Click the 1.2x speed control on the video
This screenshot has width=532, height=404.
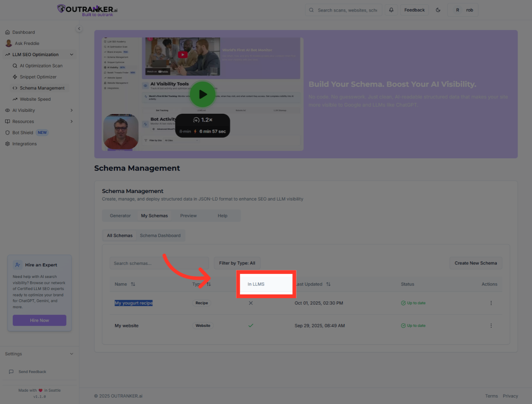[x=203, y=120]
